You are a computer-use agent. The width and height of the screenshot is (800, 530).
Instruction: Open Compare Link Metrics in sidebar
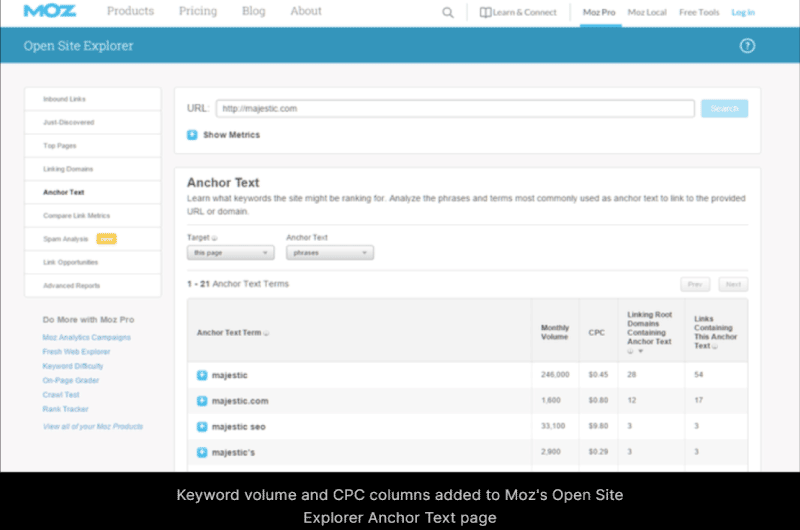tap(93, 216)
